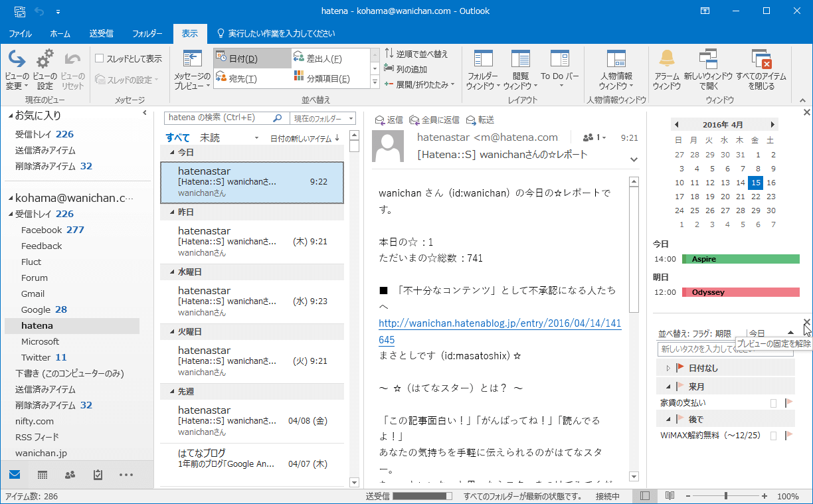
Task: Open View Settings (ビューの設定)
Action: tap(45, 70)
